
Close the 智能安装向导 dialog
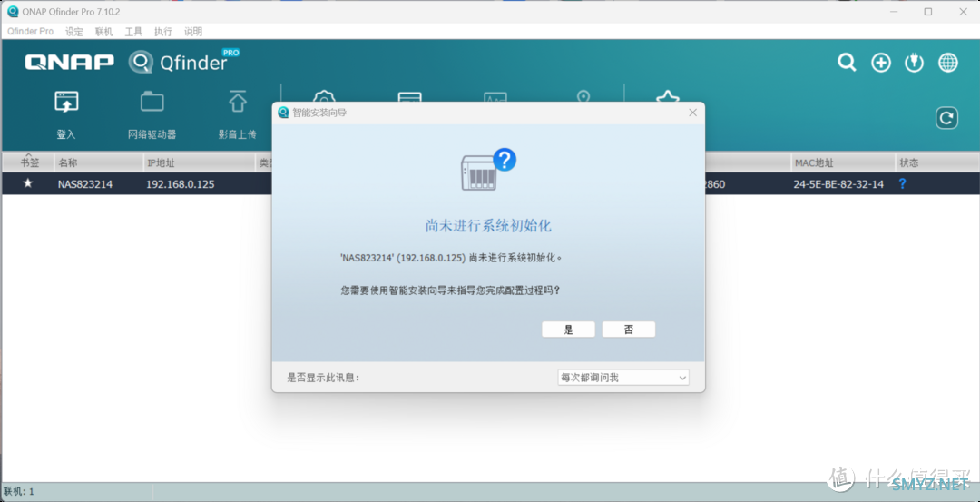pos(691,113)
